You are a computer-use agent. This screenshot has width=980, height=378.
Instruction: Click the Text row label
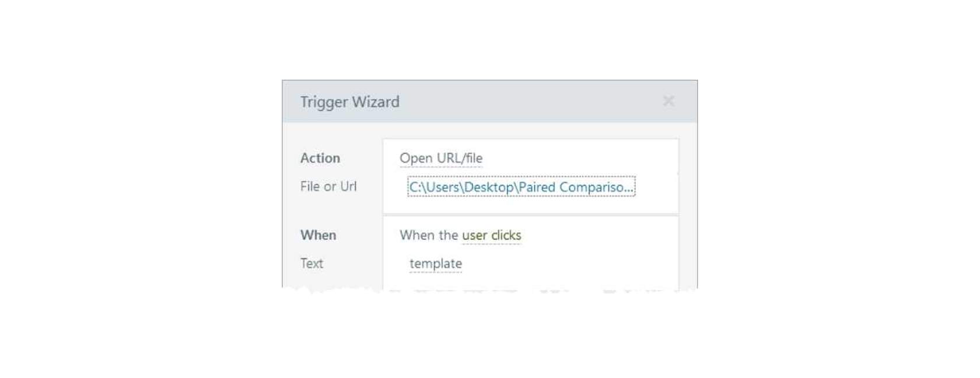(x=311, y=264)
